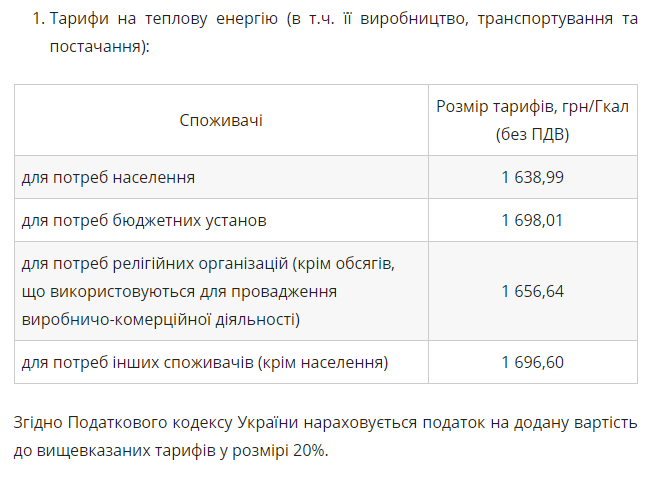Click the list number '1.' marker
658x488 pixels.
click(x=39, y=19)
